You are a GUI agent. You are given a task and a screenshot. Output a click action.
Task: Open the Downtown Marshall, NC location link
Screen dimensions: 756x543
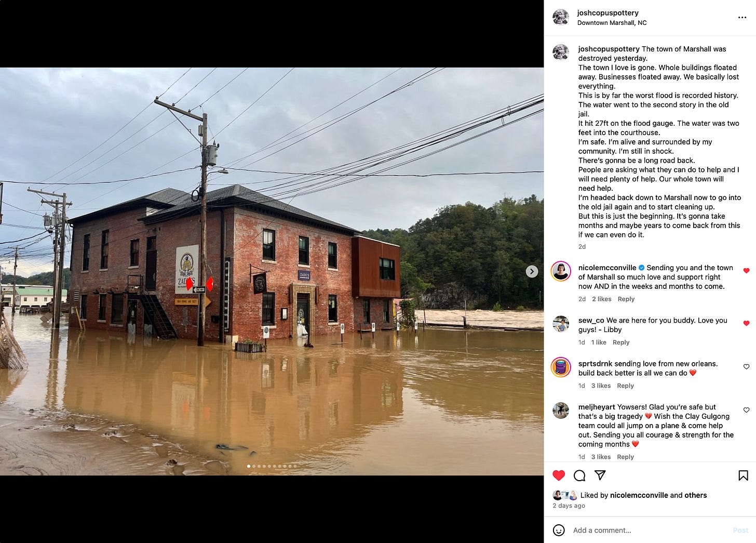click(x=612, y=23)
